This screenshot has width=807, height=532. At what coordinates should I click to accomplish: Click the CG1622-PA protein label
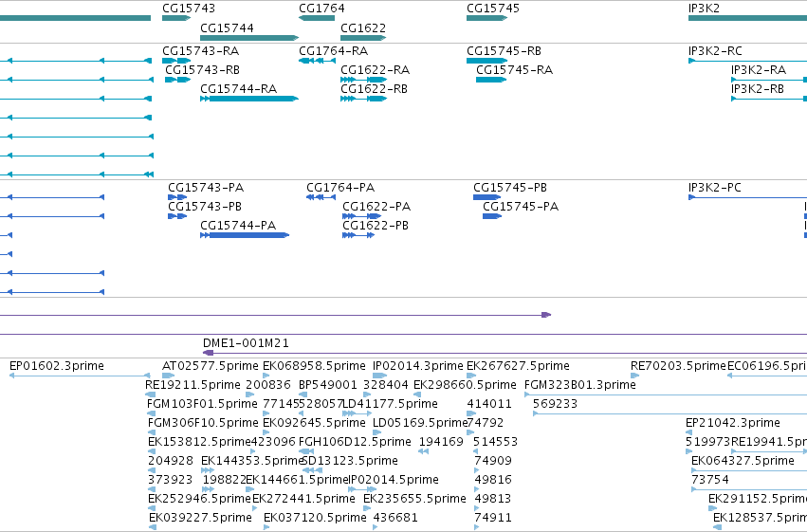(x=376, y=207)
